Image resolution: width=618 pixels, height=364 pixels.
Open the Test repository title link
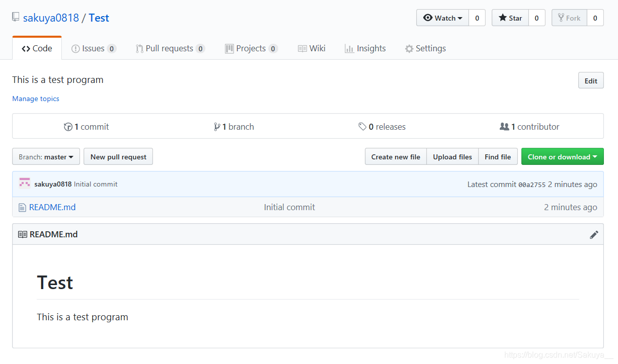tap(99, 18)
